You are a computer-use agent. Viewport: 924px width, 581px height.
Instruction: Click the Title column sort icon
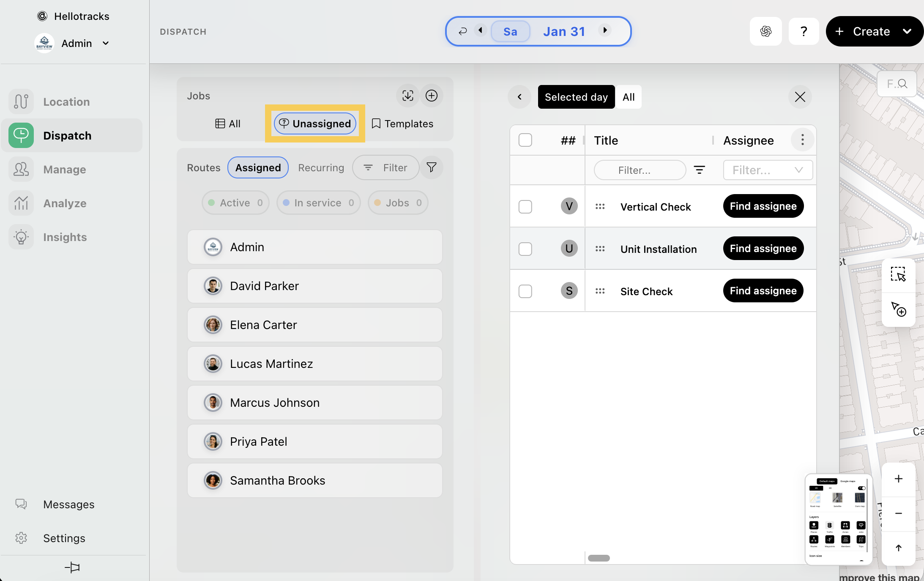coord(699,170)
